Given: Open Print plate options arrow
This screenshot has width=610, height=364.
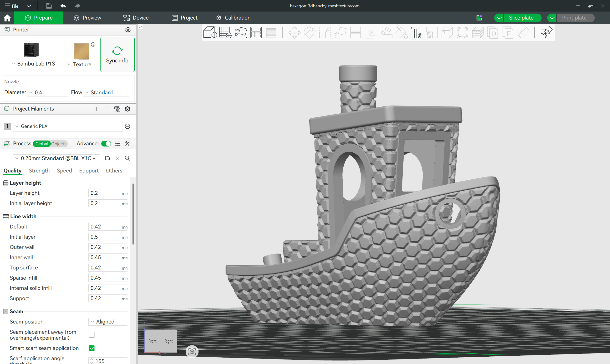Looking at the screenshot, I should pos(552,18).
